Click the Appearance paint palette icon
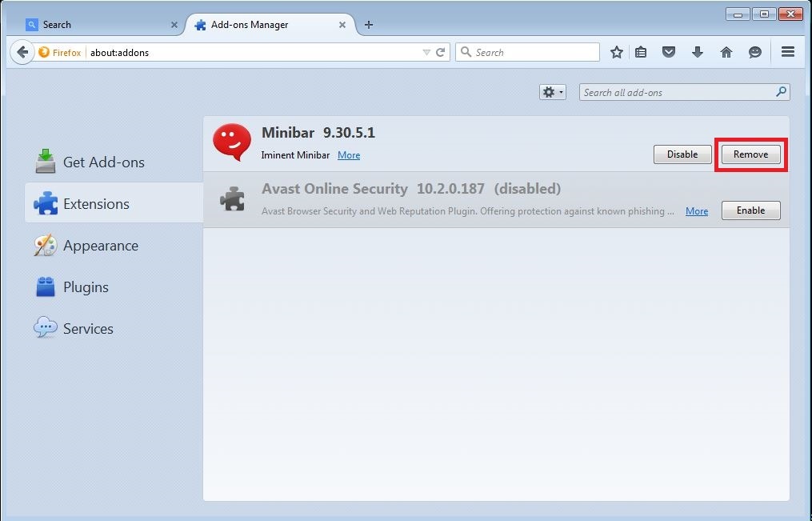Screen dimensions: 812x521 (x=46, y=245)
